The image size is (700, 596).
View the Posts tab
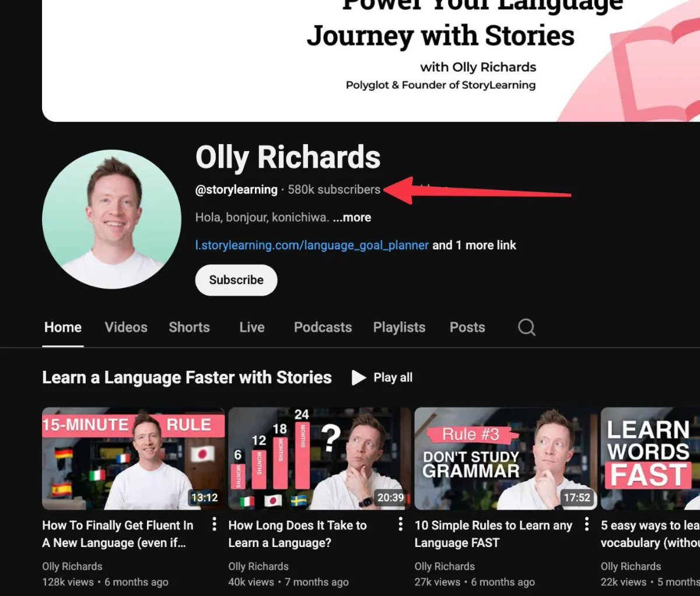tap(467, 327)
